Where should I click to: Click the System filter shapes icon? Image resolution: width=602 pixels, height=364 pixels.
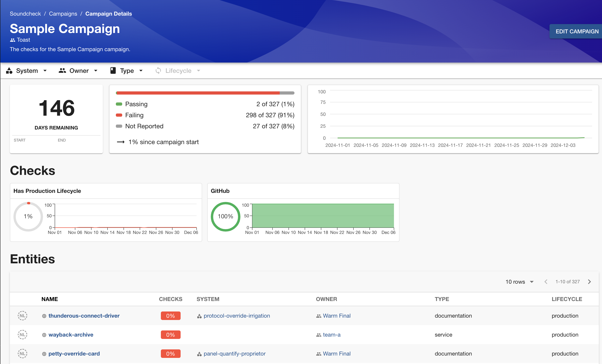coord(9,71)
